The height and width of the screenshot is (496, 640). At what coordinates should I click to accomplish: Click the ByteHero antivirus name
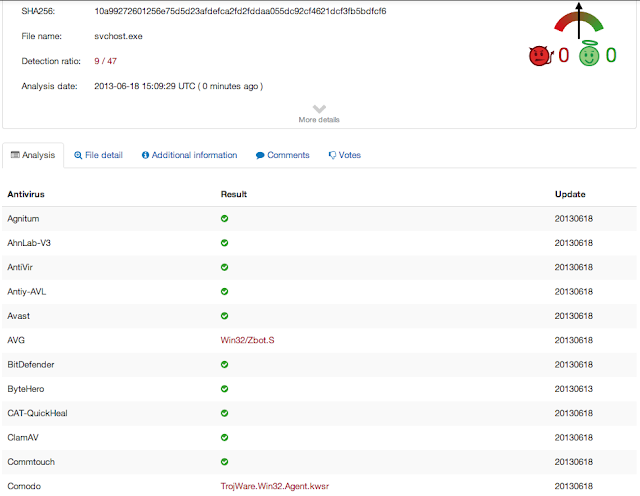pos(26,389)
